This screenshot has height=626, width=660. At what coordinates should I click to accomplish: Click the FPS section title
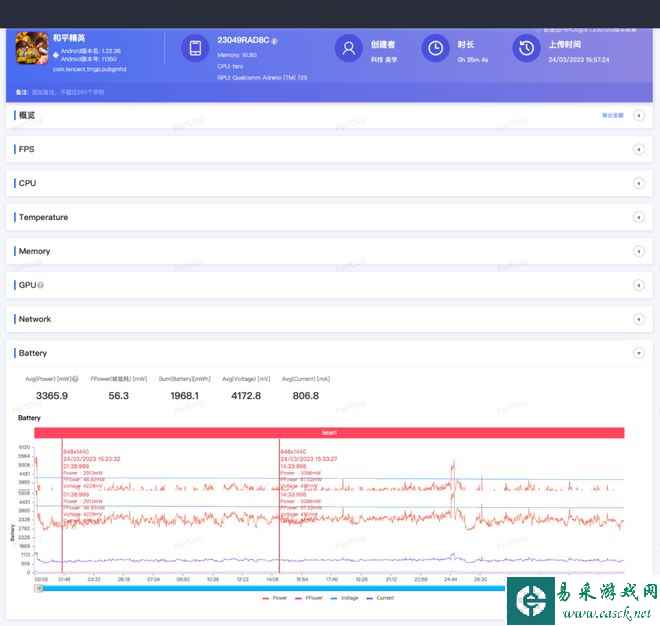[27, 149]
